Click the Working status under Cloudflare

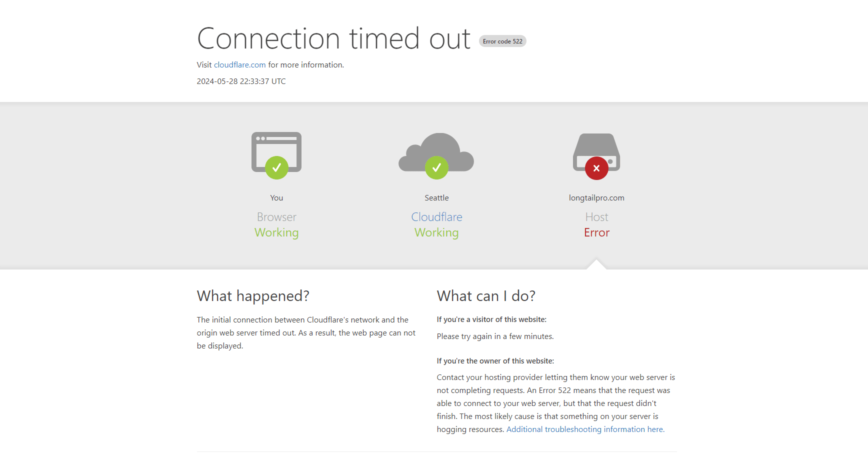click(436, 232)
